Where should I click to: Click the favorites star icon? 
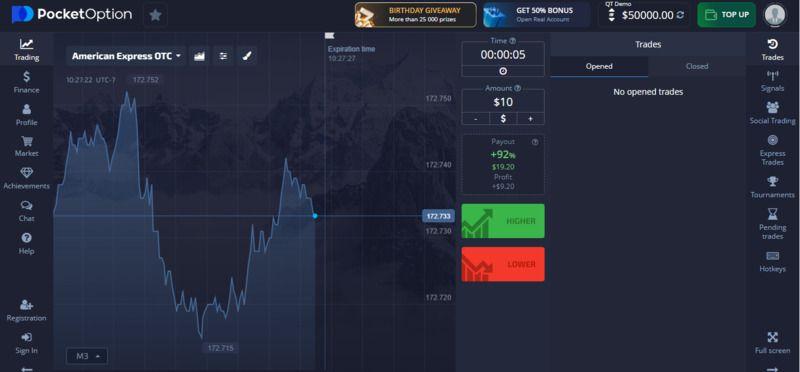coord(155,15)
